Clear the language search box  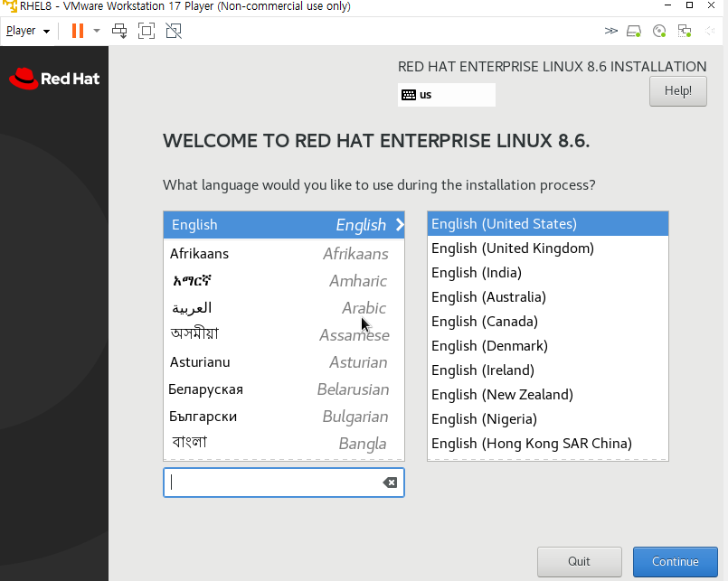coord(390,483)
